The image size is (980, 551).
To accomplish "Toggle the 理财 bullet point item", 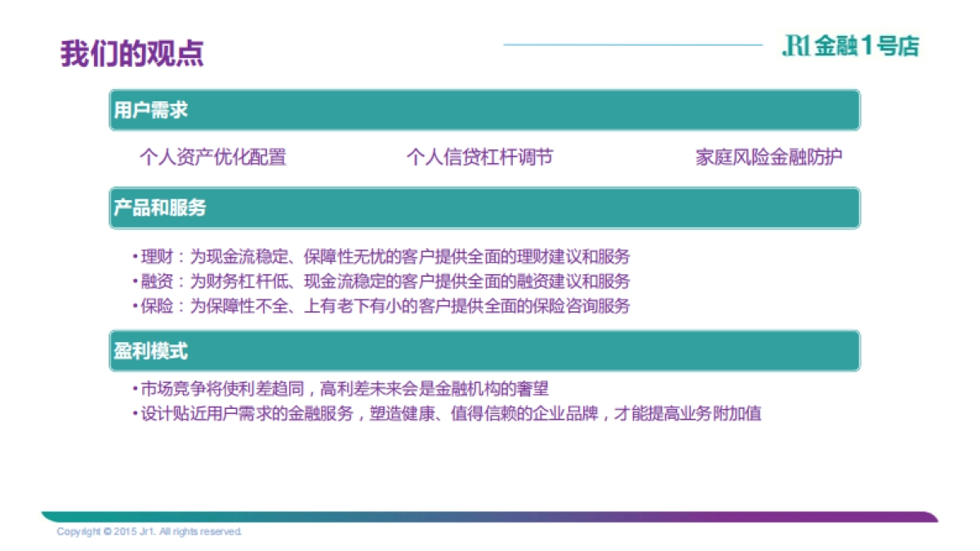I will 384,256.
